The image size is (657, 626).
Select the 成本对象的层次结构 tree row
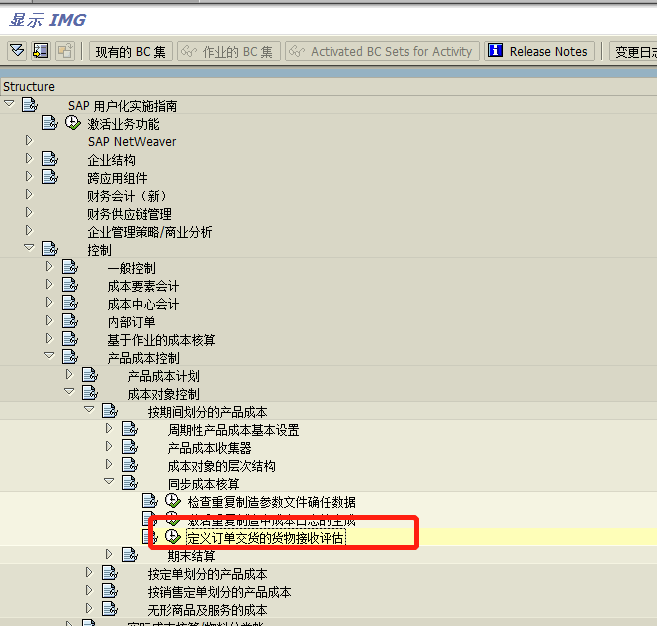click(222, 466)
